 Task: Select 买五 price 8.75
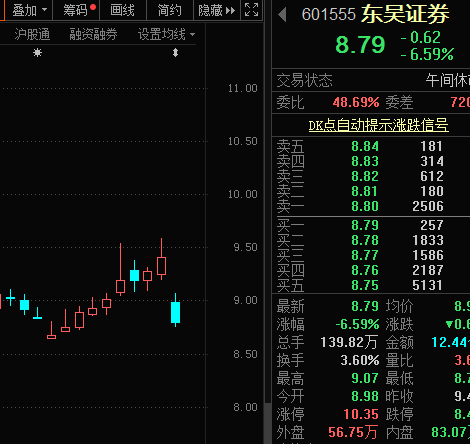click(365, 285)
